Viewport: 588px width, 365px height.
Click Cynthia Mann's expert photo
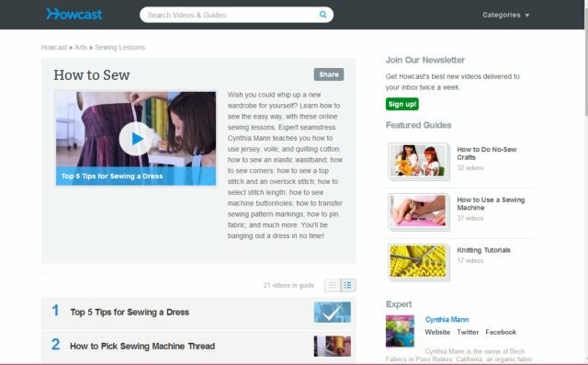click(400, 331)
